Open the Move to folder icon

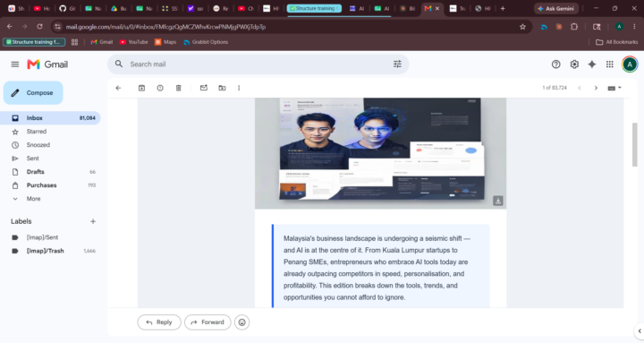point(222,88)
